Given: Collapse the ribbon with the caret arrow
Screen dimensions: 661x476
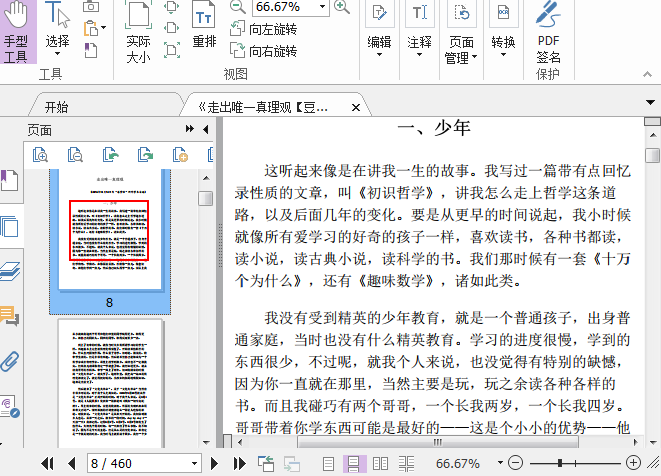Looking at the screenshot, I should 648,74.
